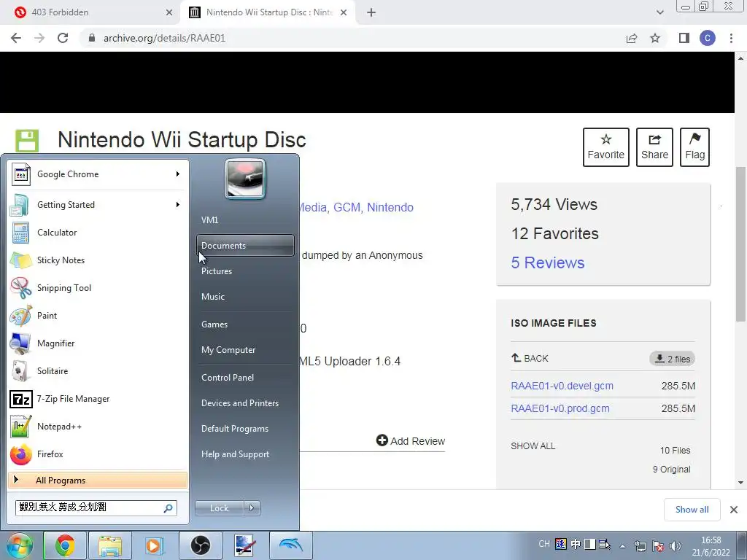
Task: Click the Lock button
Action: coord(219,508)
